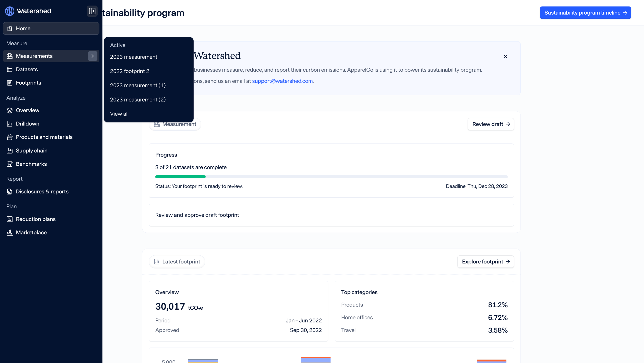Dismiss the Watershed welcome banner
644x363 pixels.
coord(505,56)
